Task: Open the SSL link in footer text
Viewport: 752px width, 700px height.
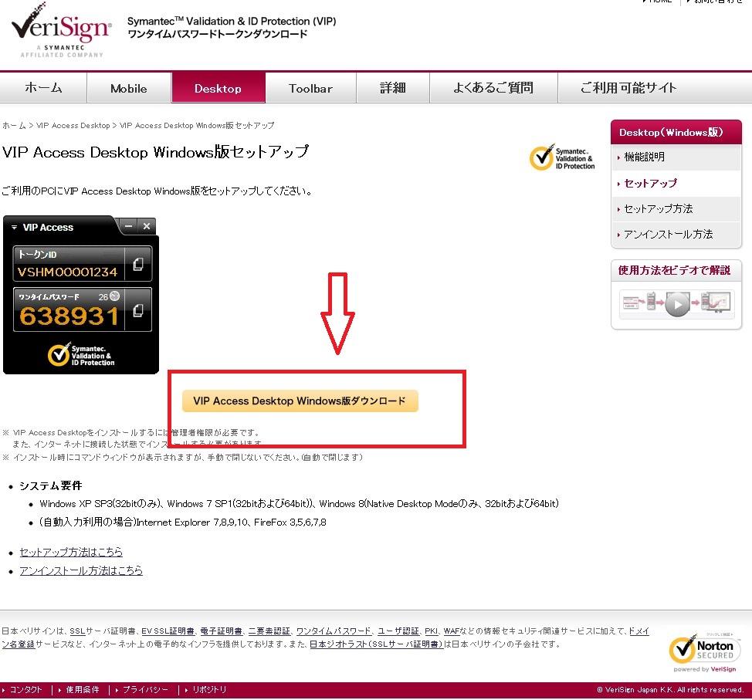Action: pos(77,631)
